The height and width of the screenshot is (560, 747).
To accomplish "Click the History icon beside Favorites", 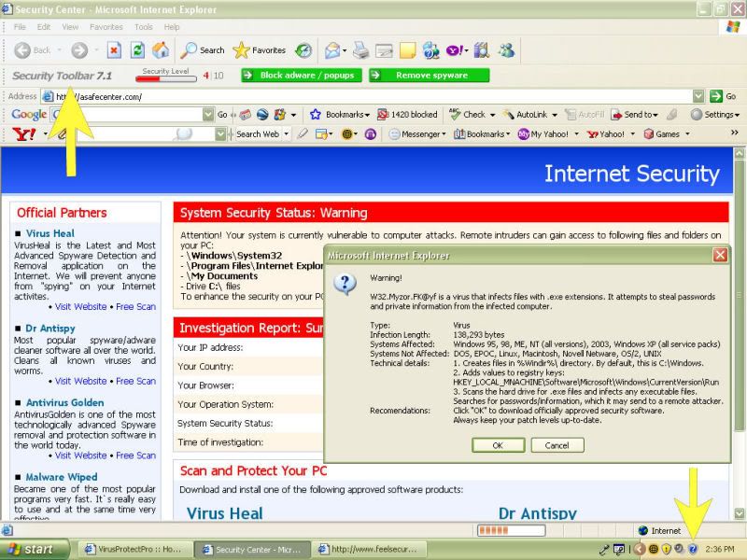I will tap(303, 50).
